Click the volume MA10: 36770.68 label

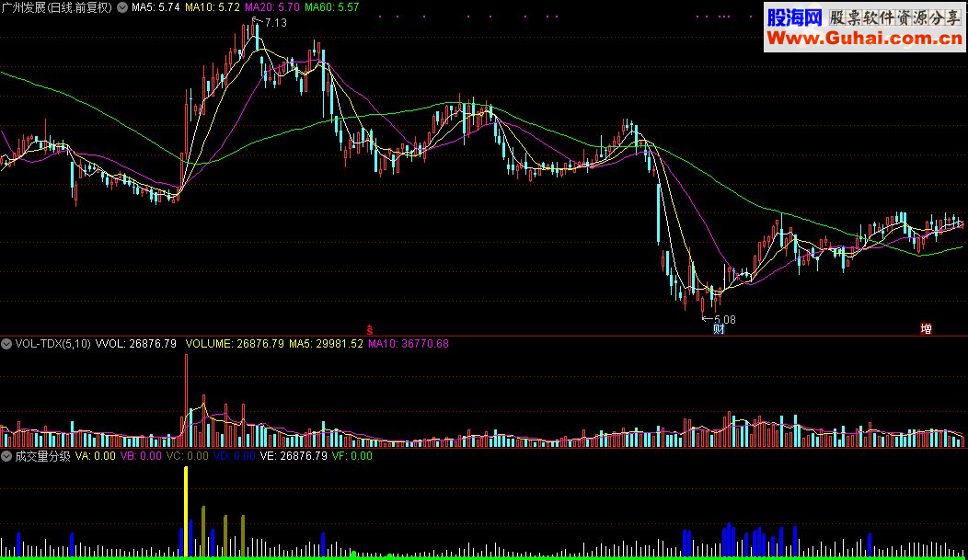(x=408, y=344)
